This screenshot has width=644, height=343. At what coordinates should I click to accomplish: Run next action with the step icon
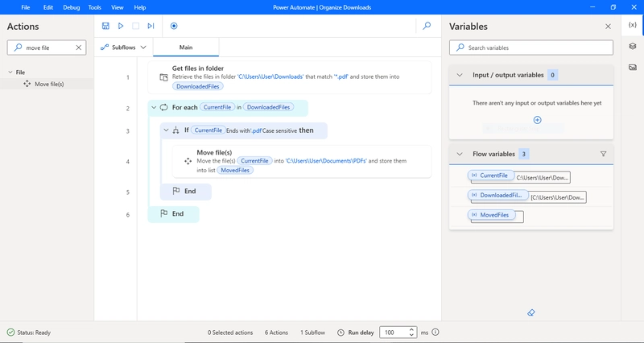(151, 26)
